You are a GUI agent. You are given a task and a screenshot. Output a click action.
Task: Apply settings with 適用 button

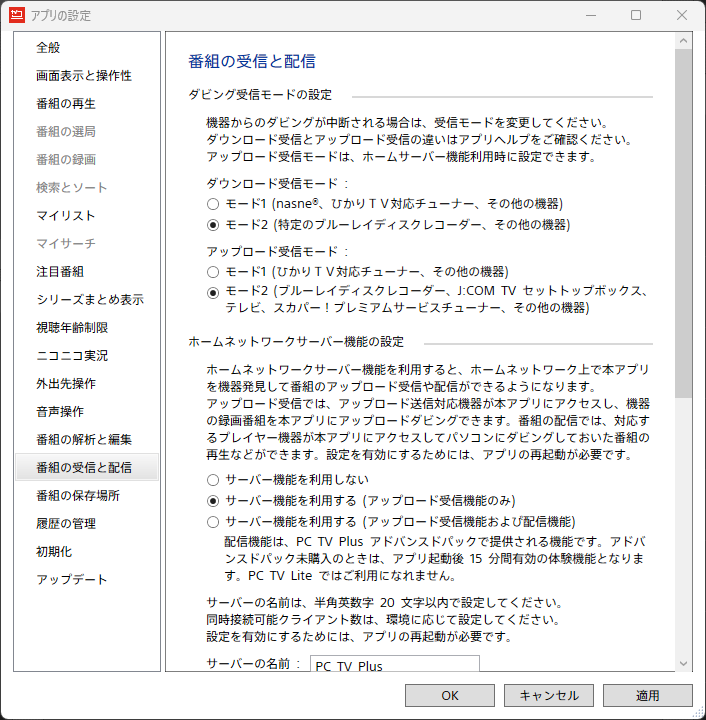[x=647, y=695]
